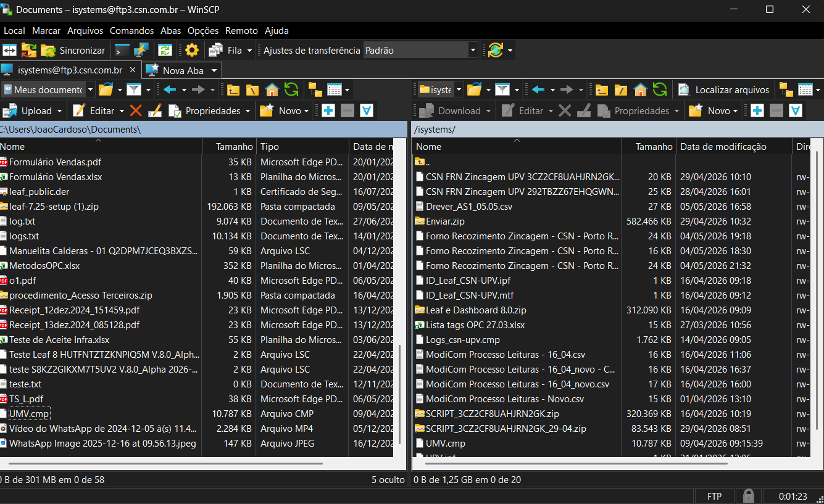Invert selection in the remote panel
824x504 pixels.
point(796,111)
